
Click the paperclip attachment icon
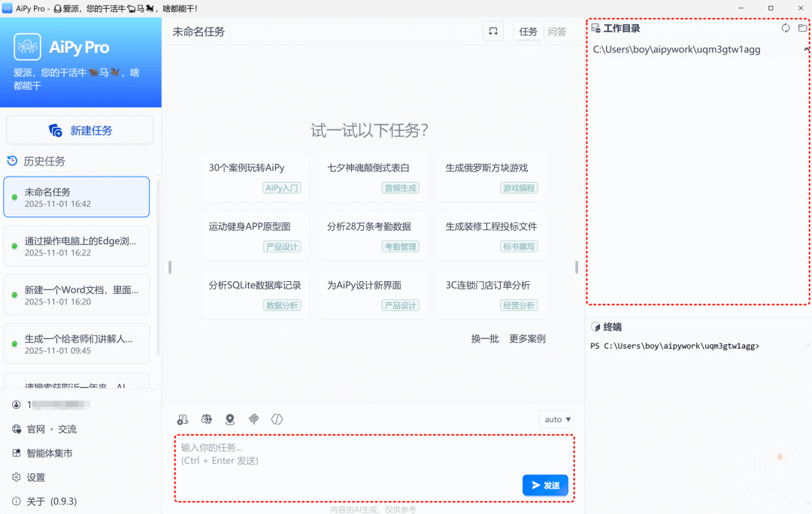coord(254,419)
